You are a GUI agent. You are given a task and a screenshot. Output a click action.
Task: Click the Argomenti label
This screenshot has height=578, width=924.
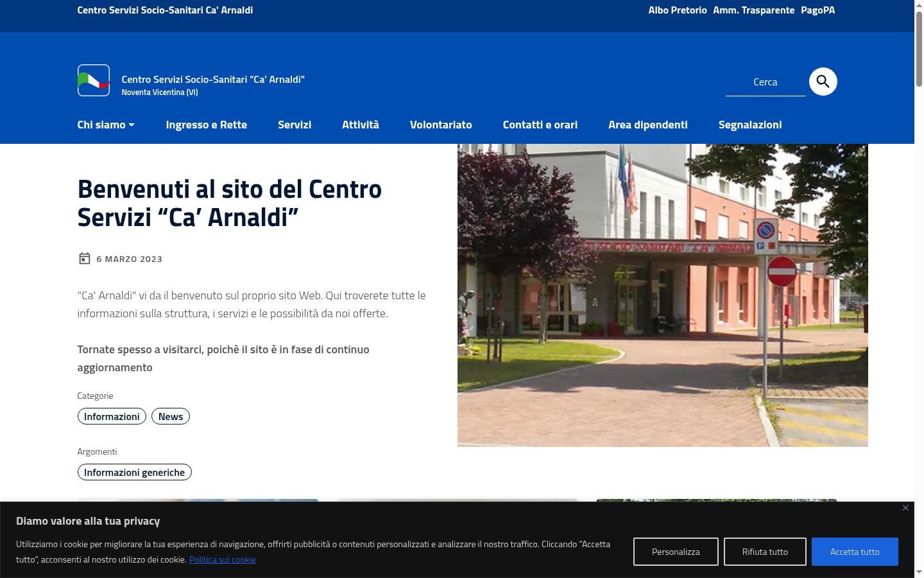pyautogui.click(x=97, y=451)
